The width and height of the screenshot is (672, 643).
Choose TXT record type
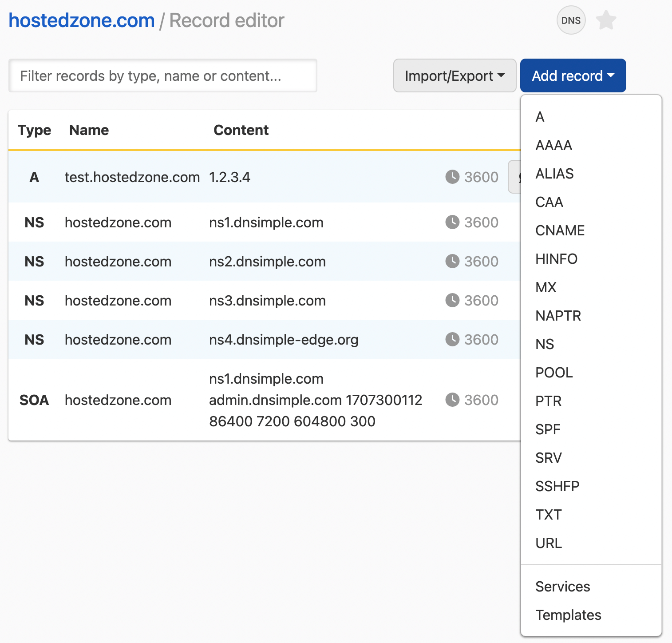549,514
